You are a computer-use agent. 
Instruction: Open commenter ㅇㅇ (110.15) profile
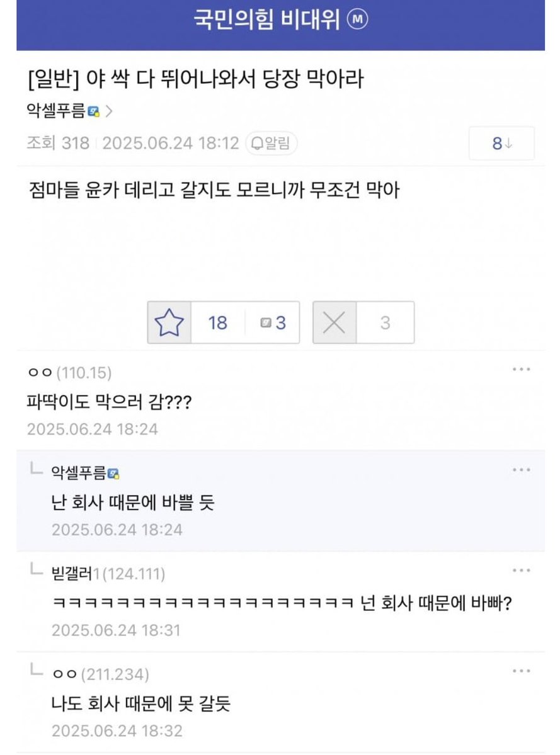pyautogui.click(x=70, y=373)
